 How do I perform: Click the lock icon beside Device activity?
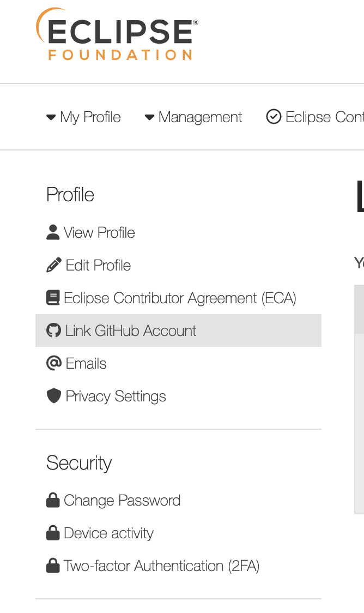[x=53, y=533]
